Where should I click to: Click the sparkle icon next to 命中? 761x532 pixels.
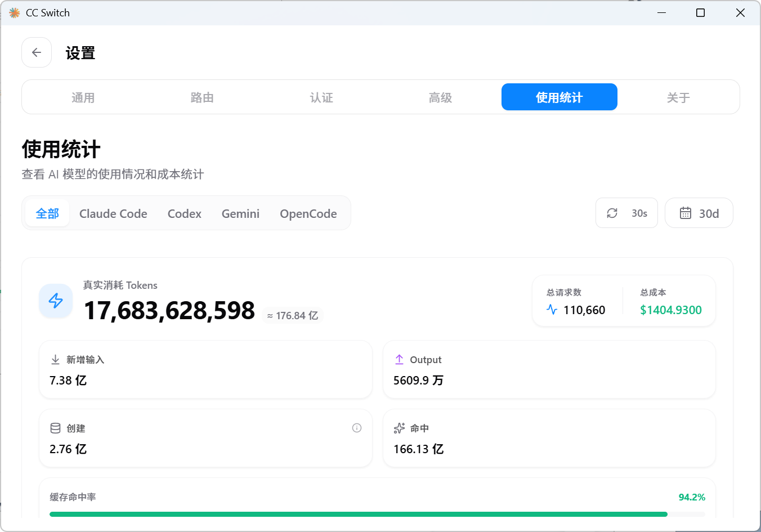click(399, 428)
